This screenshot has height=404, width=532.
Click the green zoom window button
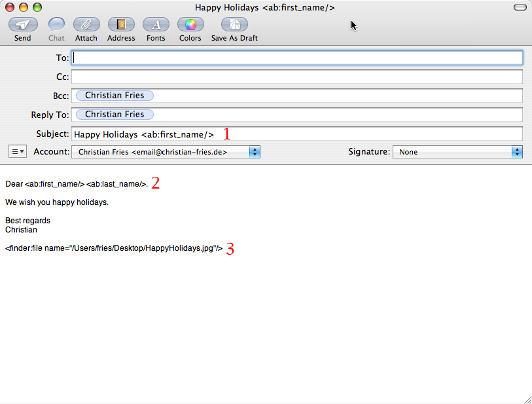click(x=37, y=7)
